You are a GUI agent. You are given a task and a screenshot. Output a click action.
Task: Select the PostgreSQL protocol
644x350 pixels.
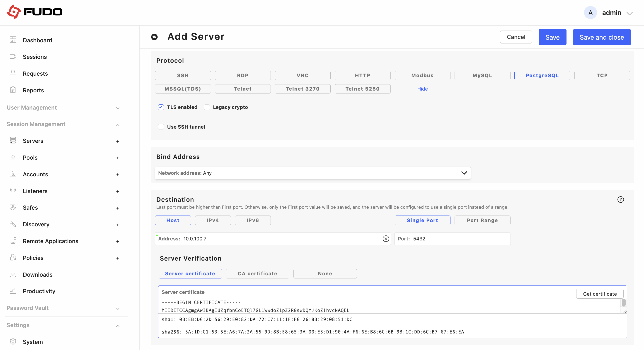coord(542,75)
